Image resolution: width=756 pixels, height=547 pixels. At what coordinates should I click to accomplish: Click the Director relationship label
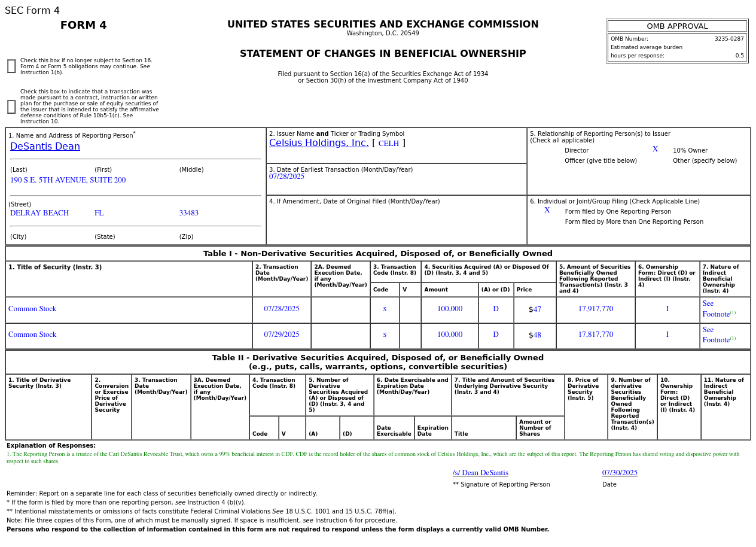[x=577, y=151]
